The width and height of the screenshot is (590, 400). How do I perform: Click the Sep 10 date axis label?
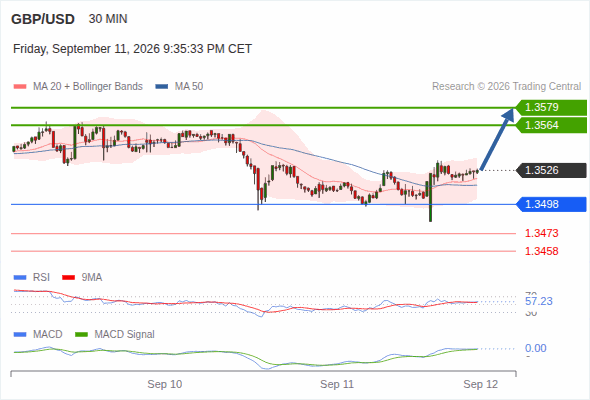click(x=164, y=384)
